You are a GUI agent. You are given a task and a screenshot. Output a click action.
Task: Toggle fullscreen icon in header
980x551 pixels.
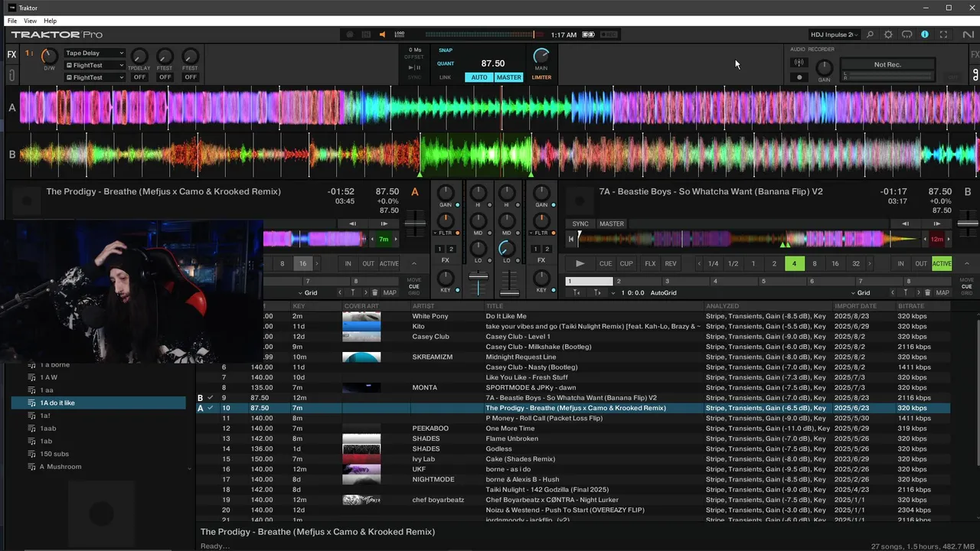943,34
